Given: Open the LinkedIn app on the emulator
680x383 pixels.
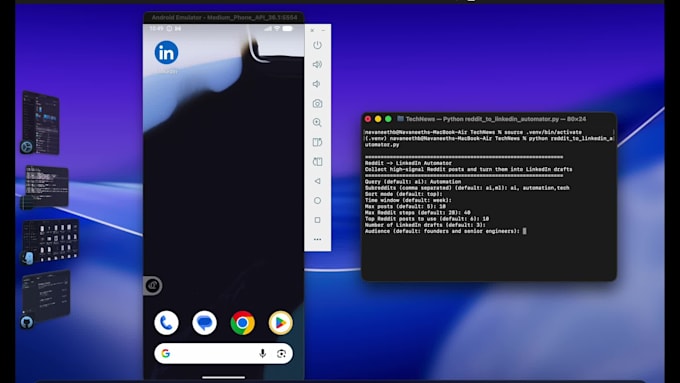Looking at the screenshot, I should (166, 52).
